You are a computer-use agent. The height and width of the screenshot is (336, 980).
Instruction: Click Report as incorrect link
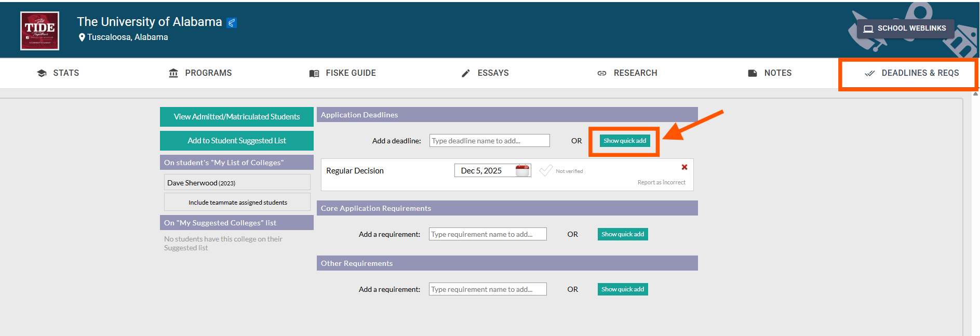click(x=661, y=182)
